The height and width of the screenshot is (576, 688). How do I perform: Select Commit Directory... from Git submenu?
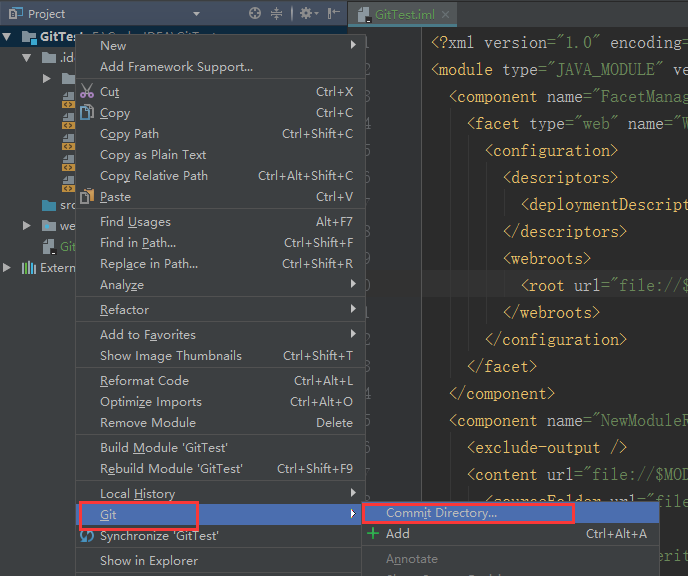point(441,513)
